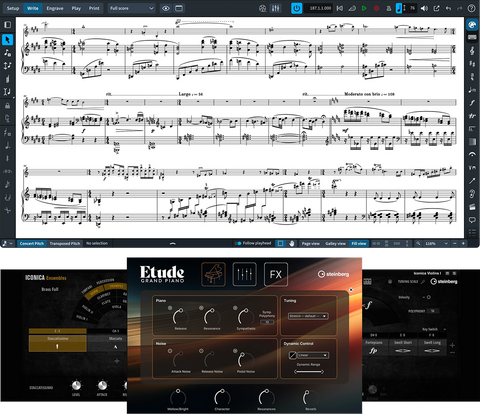The height and width of the screenshot is (414, 480).
Task: Open the Linear dynamic curve dropdown
Action: (x=312, y=355)
